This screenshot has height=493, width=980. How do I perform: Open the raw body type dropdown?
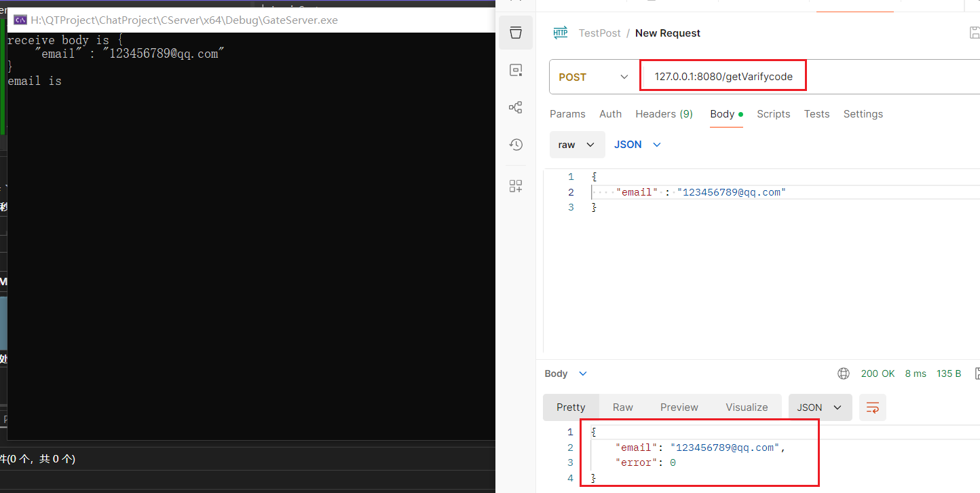577,145
